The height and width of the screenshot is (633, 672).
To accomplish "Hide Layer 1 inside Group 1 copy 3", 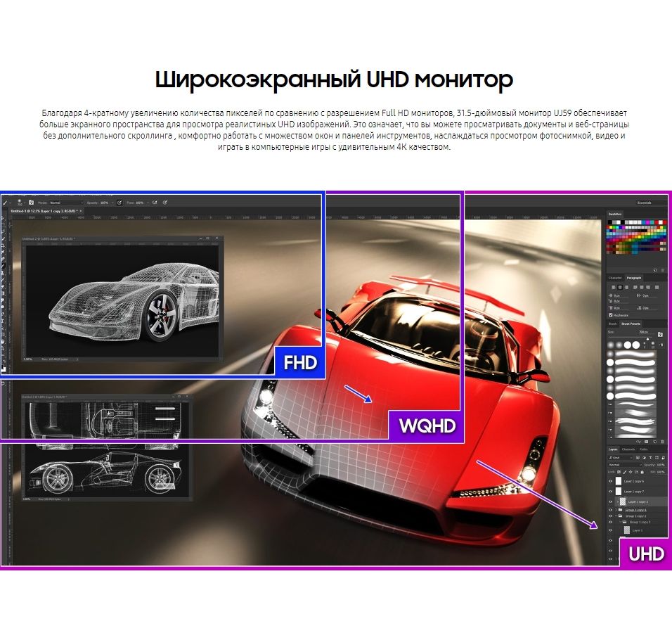I will pos(611,530).
